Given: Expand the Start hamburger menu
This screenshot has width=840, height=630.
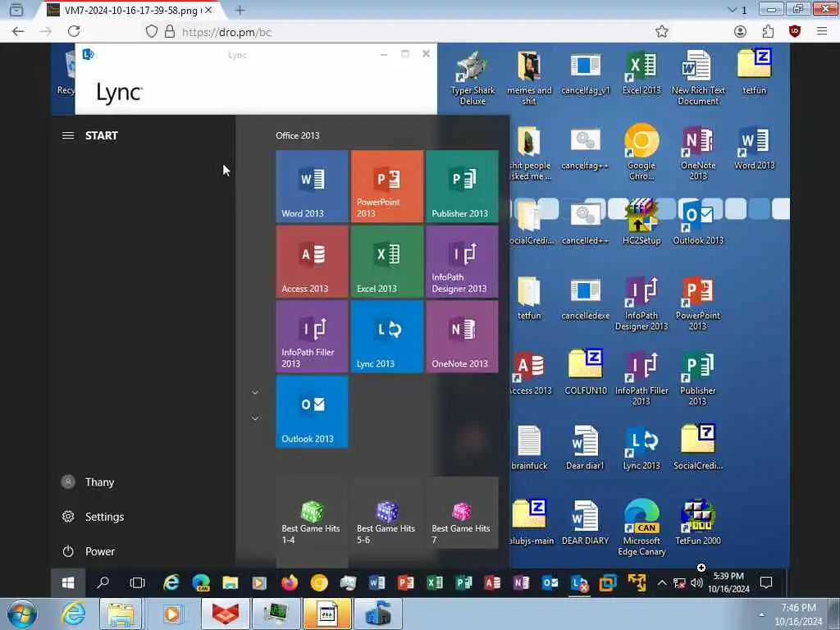Looking at the screenshot, I should (x=68, y=135).
